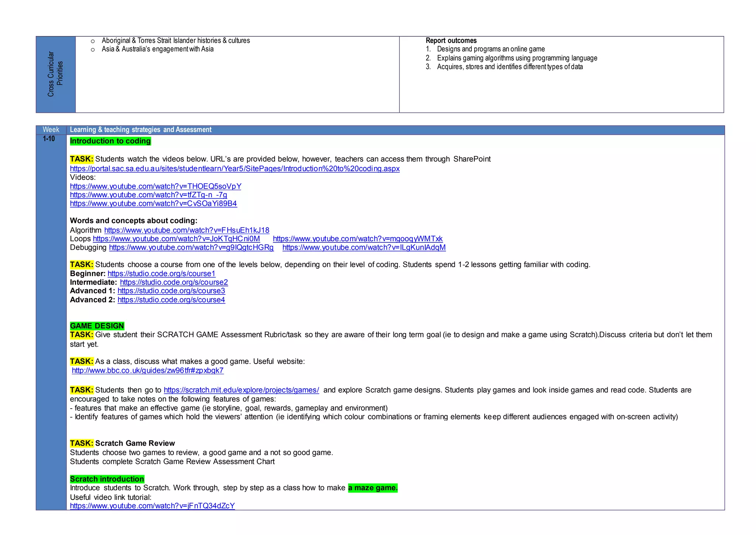Screen dimensions: 756x535
Task: Open the Debugging video link g9lQgtcHGRg
Action: (x=191, y=248)
